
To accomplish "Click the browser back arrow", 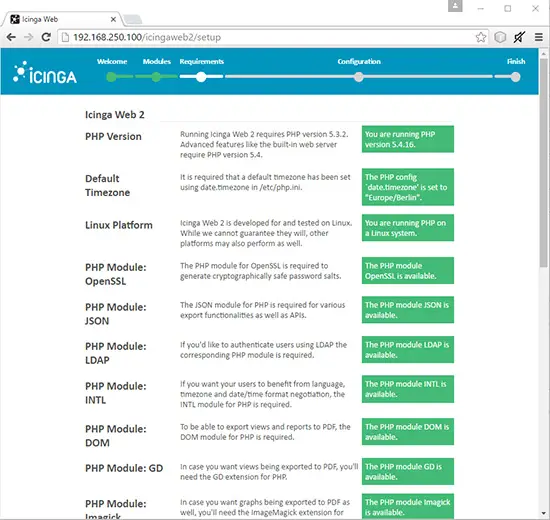I will pyautogui.click(x=11, y=37).
